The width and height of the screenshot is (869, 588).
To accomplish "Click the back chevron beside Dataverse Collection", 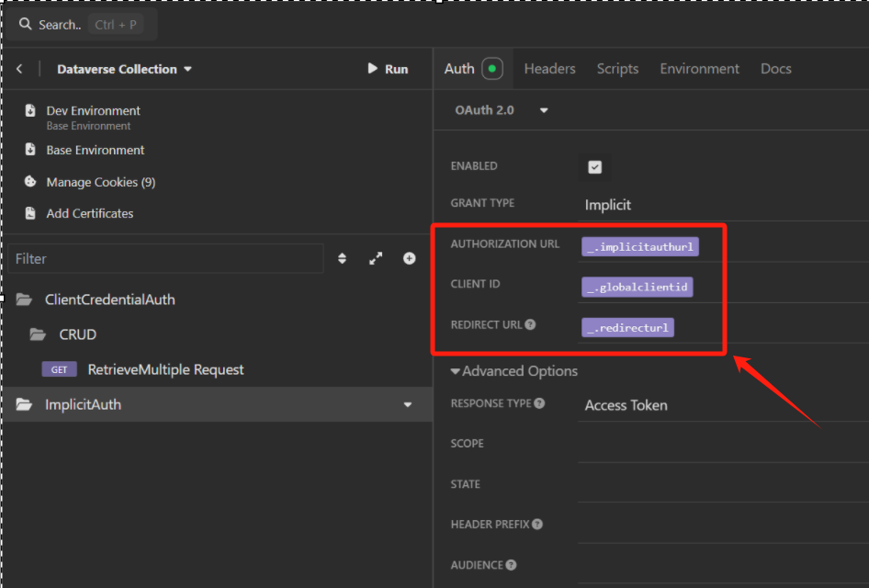I will click(x=19, y=69).
